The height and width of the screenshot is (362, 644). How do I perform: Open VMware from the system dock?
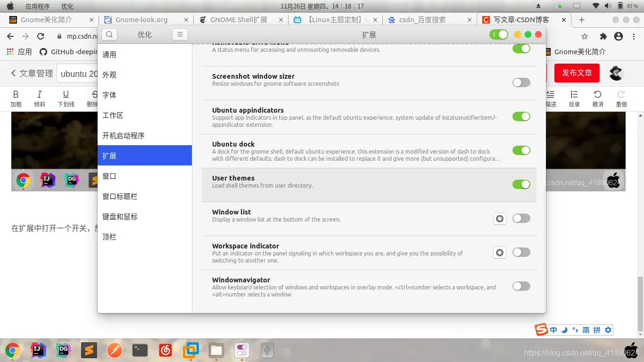[x=191, y=350]
